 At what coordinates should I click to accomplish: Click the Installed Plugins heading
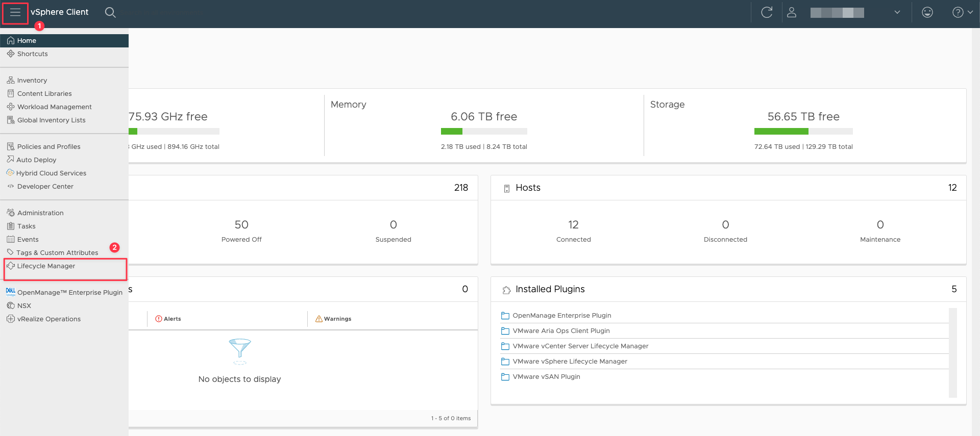550,289
